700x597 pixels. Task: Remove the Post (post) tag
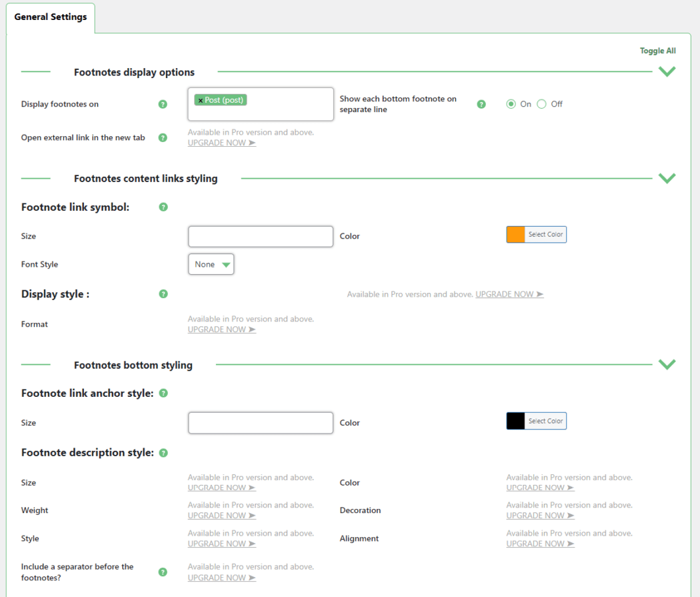(200, 100)
